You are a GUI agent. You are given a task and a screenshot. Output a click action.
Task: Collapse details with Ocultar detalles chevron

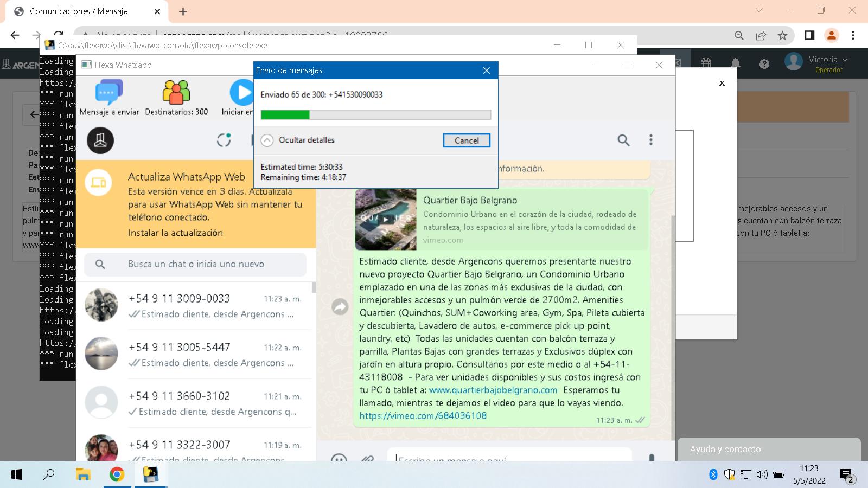(267, 140)
